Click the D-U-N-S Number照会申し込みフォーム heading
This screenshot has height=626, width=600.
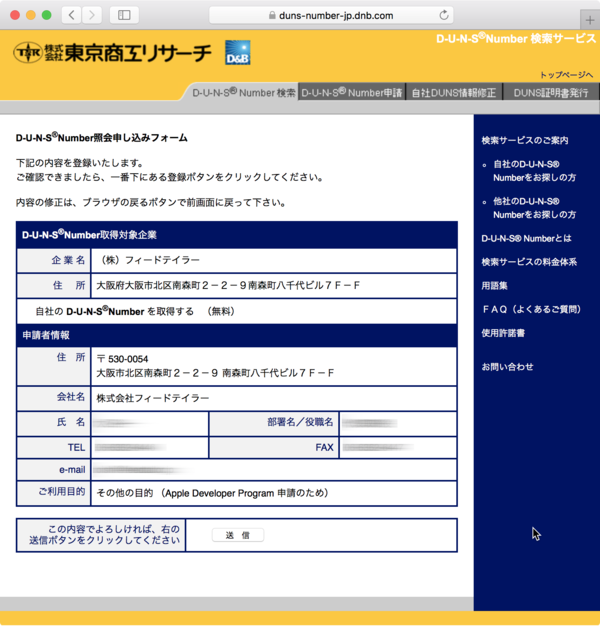coord(101,138)
